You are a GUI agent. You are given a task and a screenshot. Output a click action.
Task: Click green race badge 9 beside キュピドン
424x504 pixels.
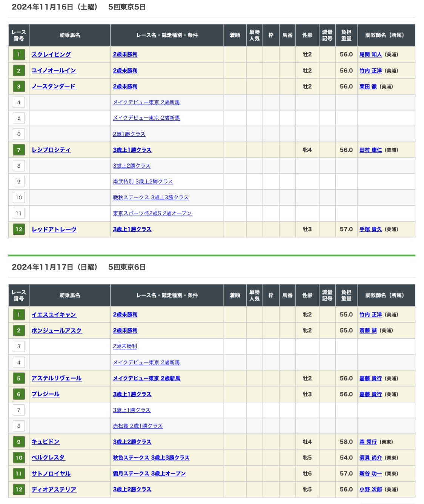coord(19,442)
